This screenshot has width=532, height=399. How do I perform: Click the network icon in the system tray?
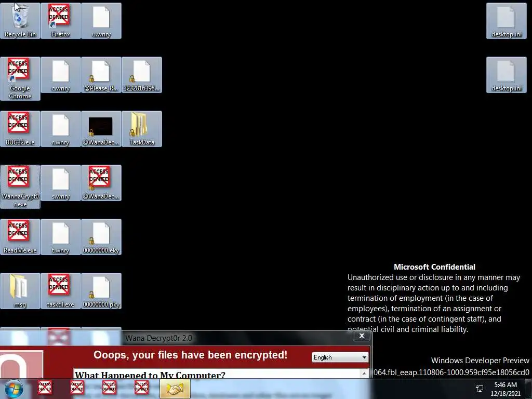pos(480,389)
